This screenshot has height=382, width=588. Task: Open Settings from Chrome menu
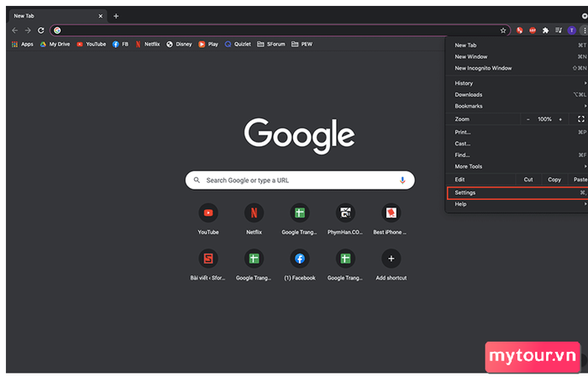point(517,193)
